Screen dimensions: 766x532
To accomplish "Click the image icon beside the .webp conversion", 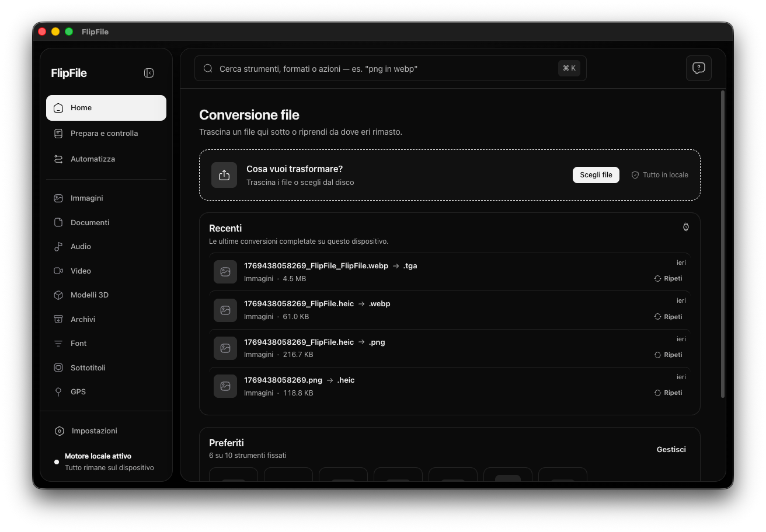I will tap(225, 310).
